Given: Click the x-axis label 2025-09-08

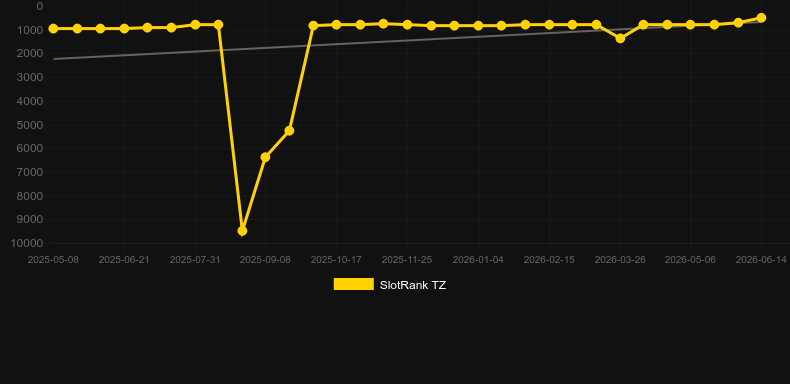Looking at the screenshot, I should tap(265, 260).
